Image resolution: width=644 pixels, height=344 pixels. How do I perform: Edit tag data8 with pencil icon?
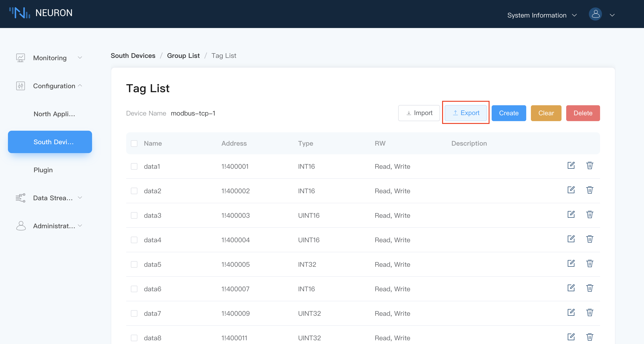pyautogui.click(x=571, y=337)
